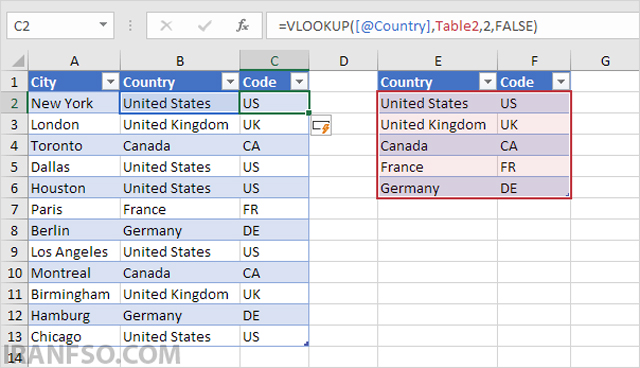This screenshot has width=640, height=368.
Task: Open the Name Box dropdown arrow
Action: 103,25
